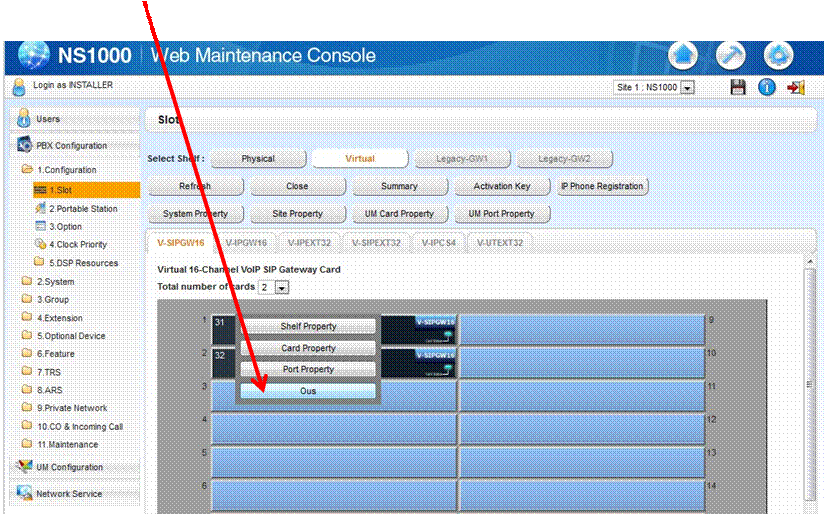This screenshot has width=824, height=514.
Task: Click the gear setup icon in header
Action: 778,55
